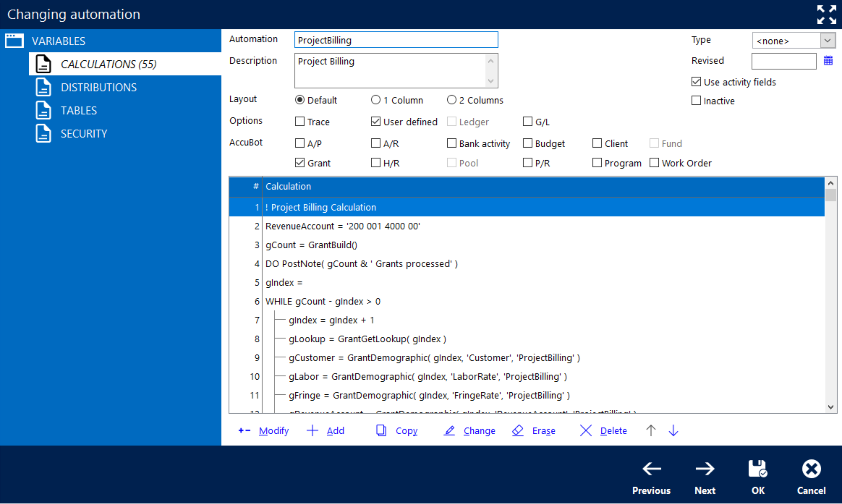Toggle fullscreen with expand arrows icon
The image size is (842, 504).
(x=826, y=15)
